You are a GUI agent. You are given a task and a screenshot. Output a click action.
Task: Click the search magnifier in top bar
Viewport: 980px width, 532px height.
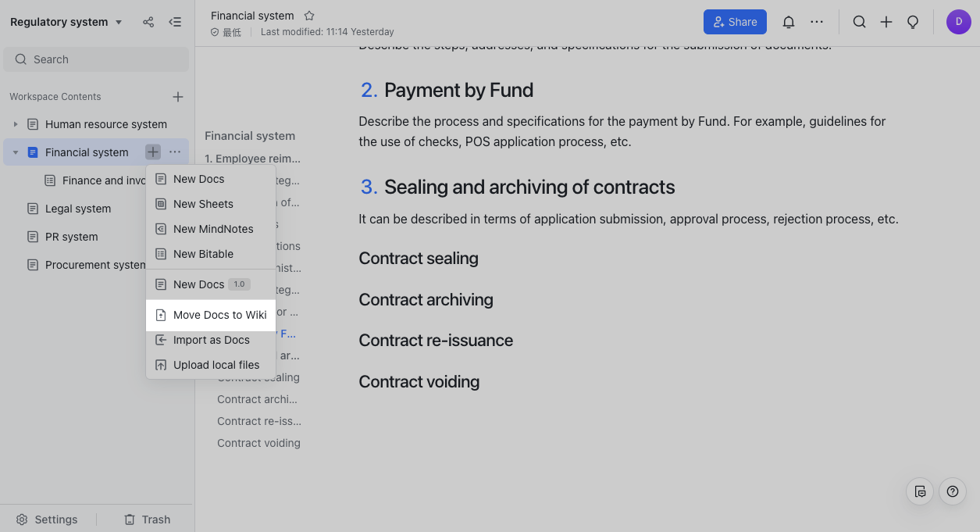tap(859, 22)
